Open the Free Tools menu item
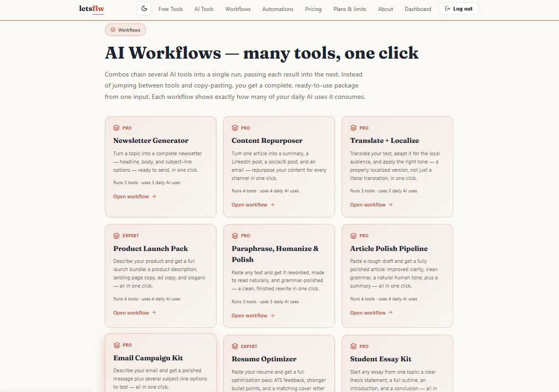This screenshot has width=559, height=392. (x=171, y=9)
